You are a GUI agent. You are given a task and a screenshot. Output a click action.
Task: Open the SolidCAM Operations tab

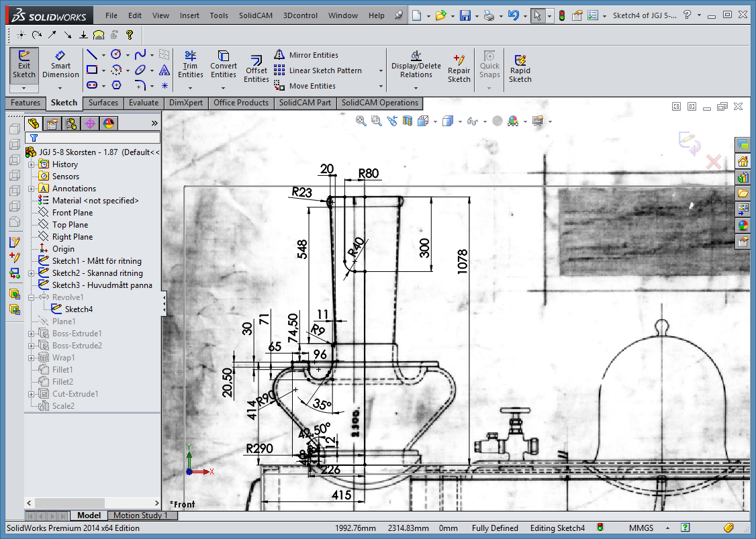click(x=380, y=103)
